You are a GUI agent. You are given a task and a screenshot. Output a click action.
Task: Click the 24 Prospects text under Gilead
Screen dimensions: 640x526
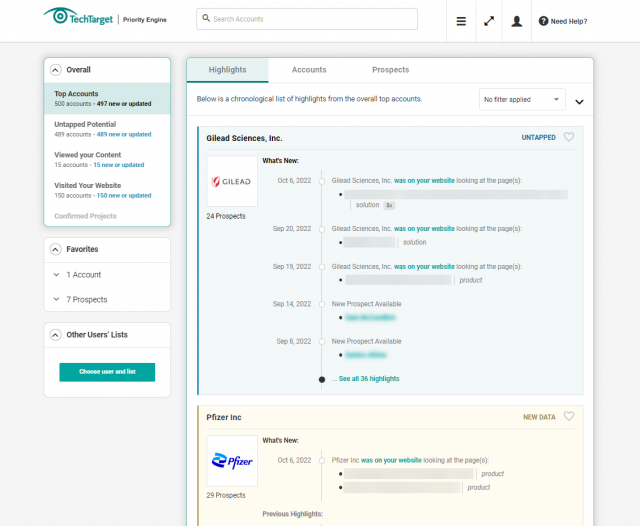pyautogui.click(x=226, y=216)
